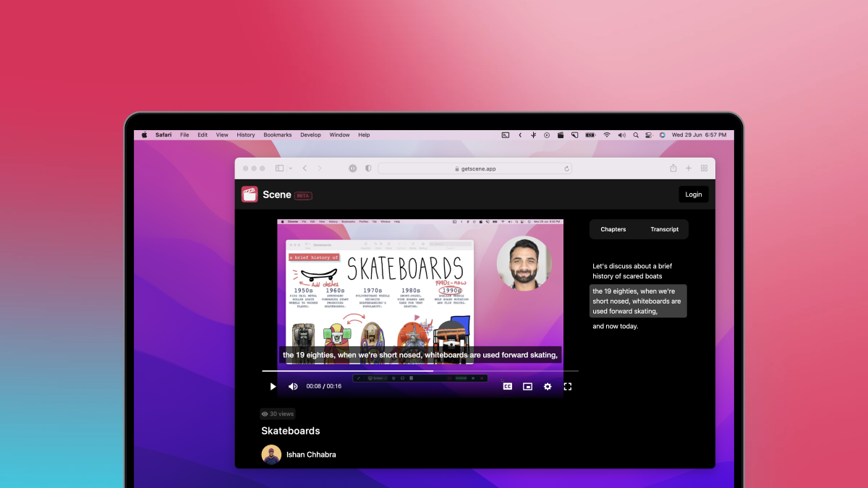Viewport: 868px width, 488px height.
Task: Open the menu bar volume control
Action: point(621,135)
